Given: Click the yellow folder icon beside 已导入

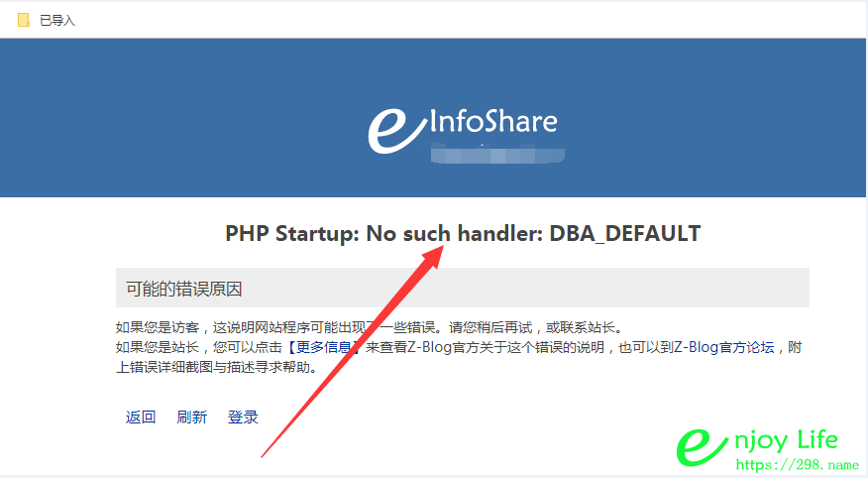Looking at the screenshot, I should tap(23, 21).
